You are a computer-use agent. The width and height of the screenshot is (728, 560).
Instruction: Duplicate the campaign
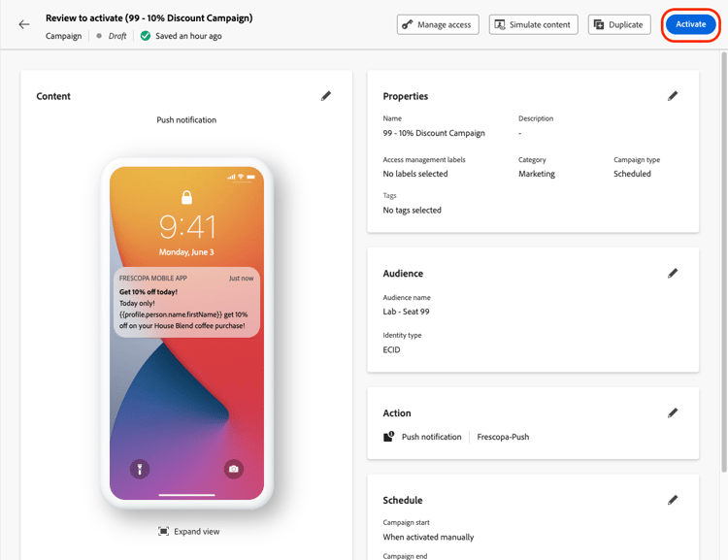click(x=619, y=24)
